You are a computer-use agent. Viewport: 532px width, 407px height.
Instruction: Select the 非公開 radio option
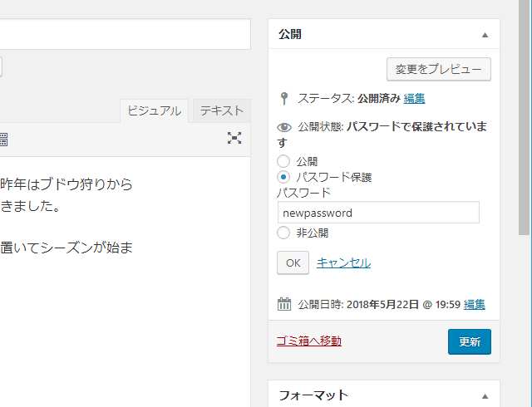283,233
